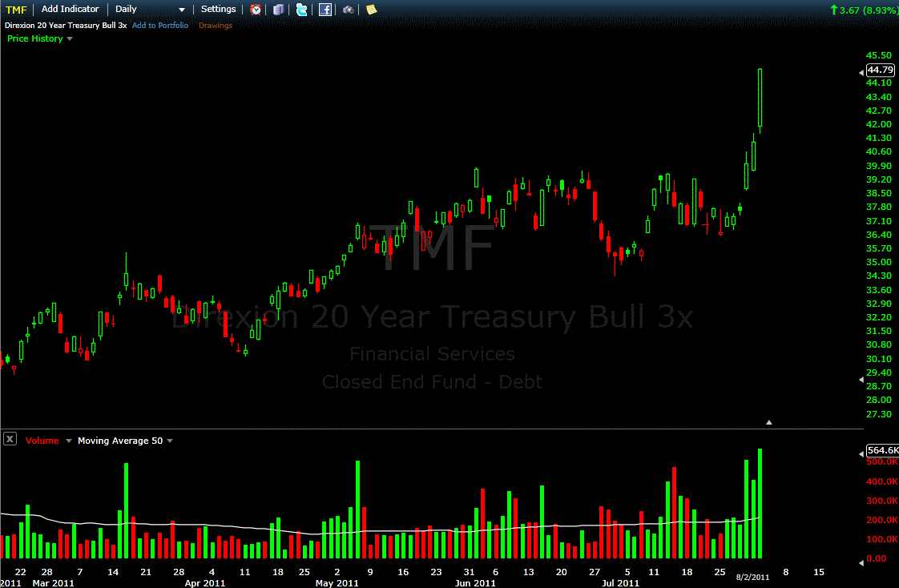Open the chart Settings menu
Viewport: 899px width, 588px height.
[218, 9]
